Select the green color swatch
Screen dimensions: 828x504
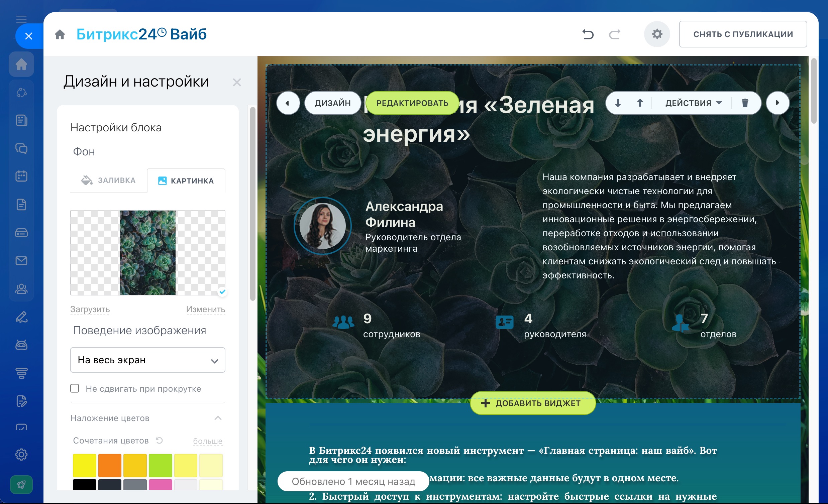[160, 465]
